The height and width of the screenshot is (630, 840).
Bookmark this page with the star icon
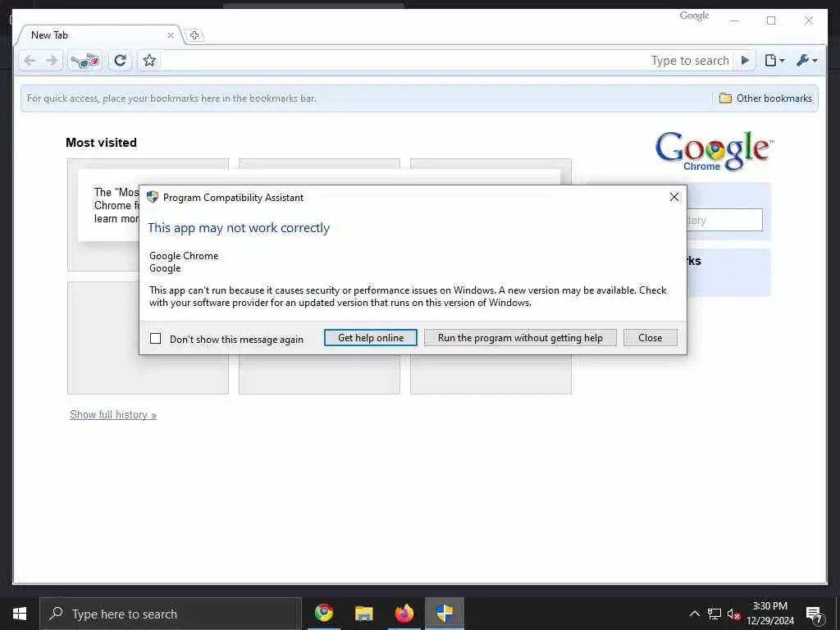(149, 61)
